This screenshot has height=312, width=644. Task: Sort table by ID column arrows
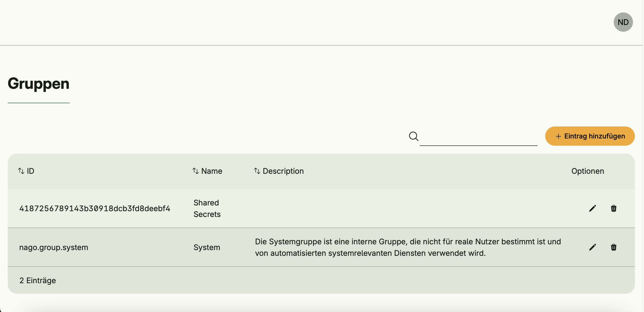(21, 171)
